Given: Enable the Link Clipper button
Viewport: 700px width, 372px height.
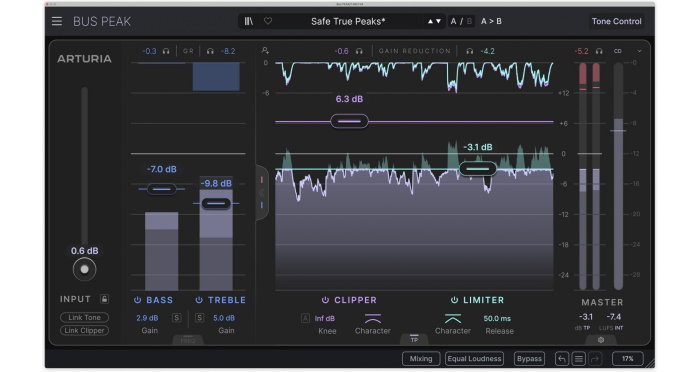Looking at the screenshot, I should tap(84, 330).
